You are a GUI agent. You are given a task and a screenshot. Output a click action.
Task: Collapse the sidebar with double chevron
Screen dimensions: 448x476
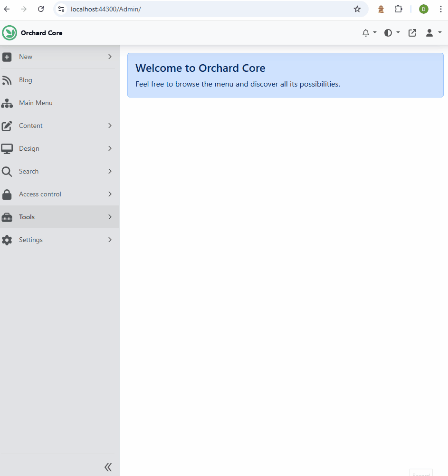(108, 467)
